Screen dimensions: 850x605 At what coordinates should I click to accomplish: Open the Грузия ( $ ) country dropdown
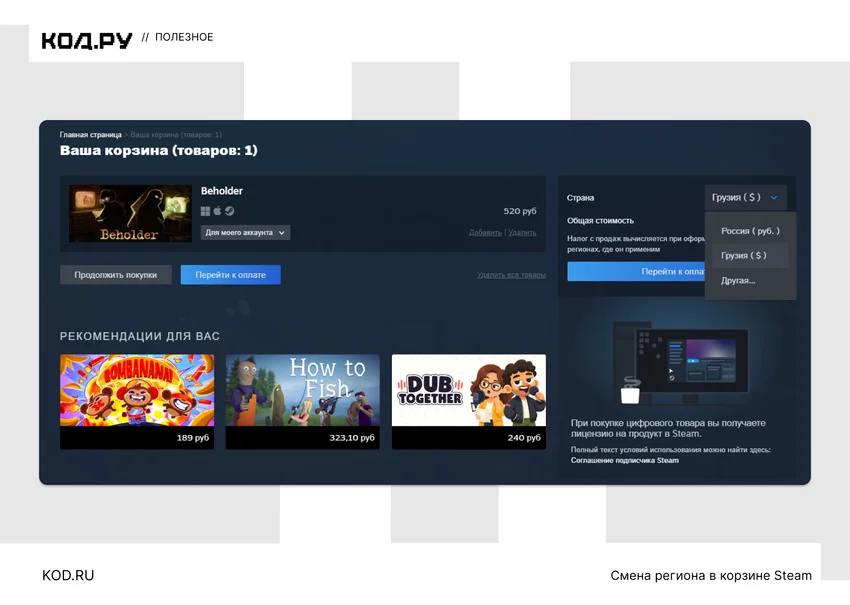pos(745,197)
